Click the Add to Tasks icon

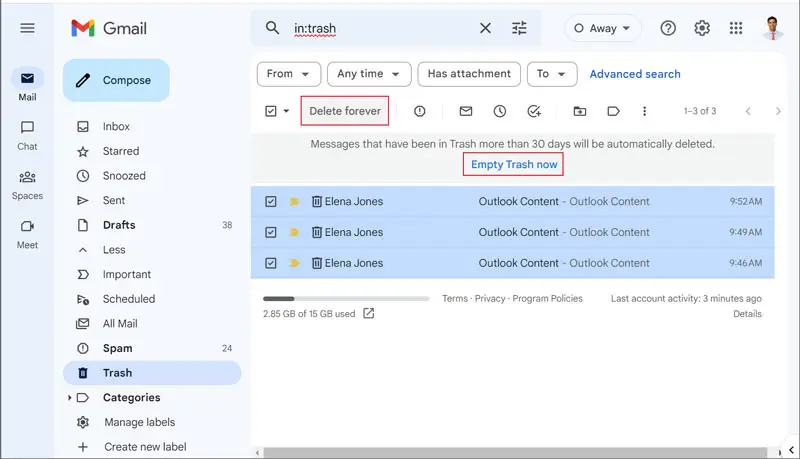(534, 111)
